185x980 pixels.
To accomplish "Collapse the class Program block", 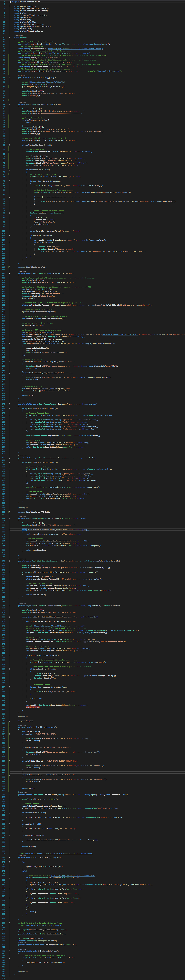I will point(9,37).
